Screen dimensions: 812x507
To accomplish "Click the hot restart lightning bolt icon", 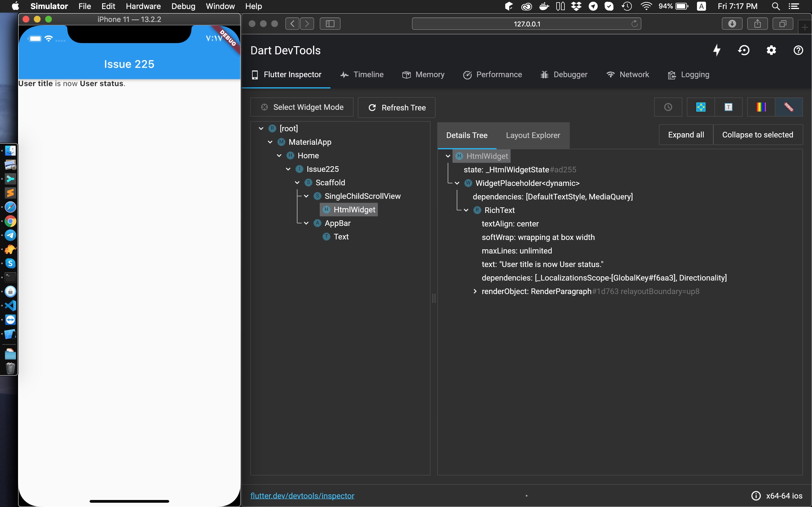I will coord(716,50).
